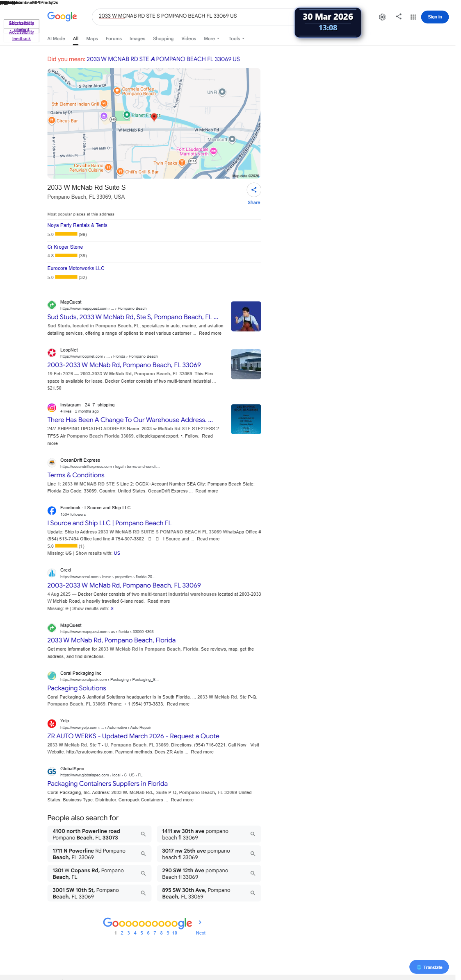Click UNFI marker on map
This screenshot has height=980, width=461.
pos(222,92)
